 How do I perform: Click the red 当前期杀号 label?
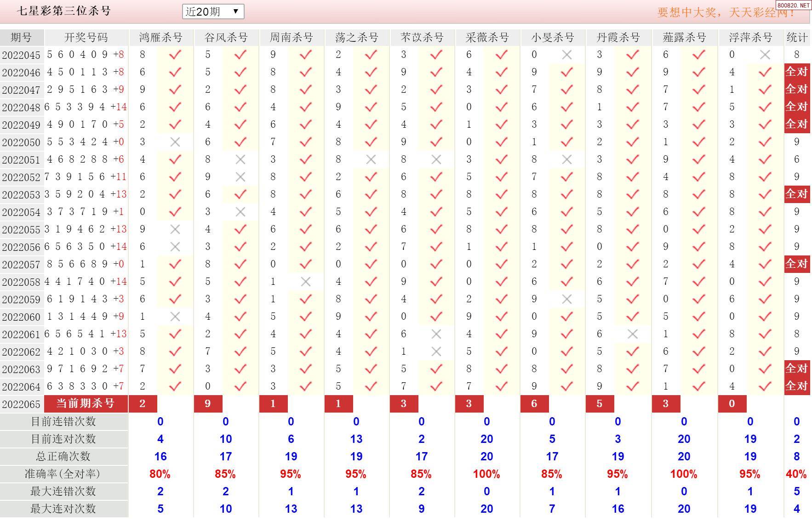coord(86,404)
